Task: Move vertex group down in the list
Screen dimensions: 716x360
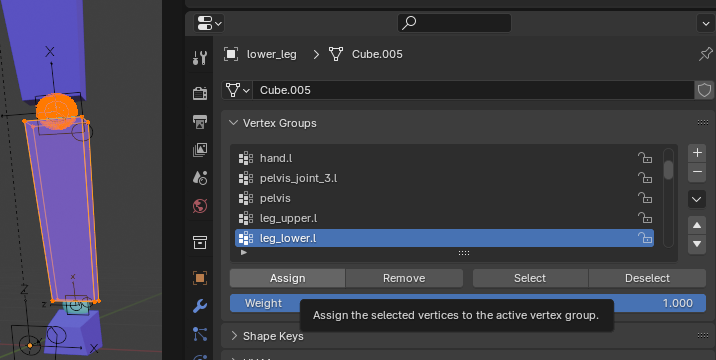Action: tap(697, 244)
